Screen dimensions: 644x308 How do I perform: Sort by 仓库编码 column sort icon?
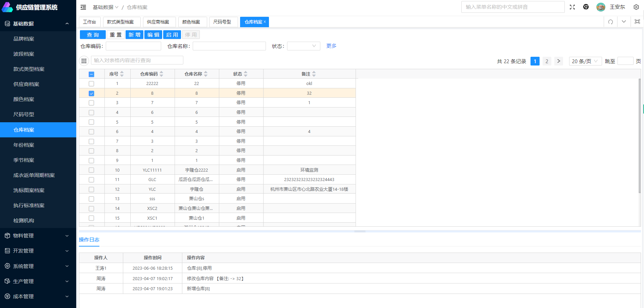[162, 74]
